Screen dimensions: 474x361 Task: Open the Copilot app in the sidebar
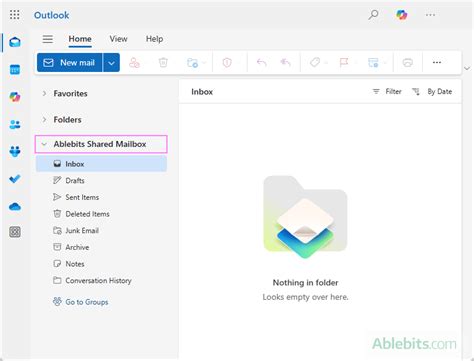pyautogui.click(x=15, y=97)
